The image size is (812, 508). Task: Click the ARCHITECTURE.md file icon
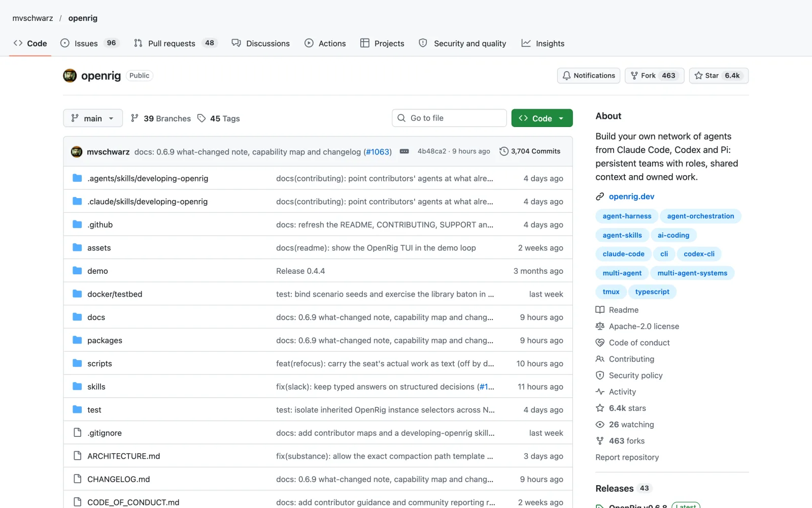click(77, 456)
